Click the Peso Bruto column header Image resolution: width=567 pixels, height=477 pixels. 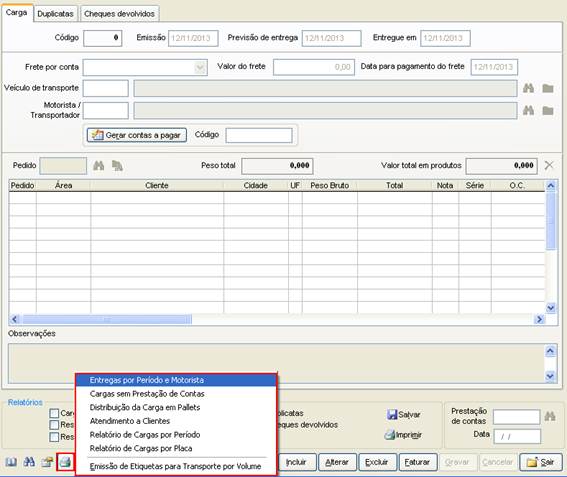[329, 186]
